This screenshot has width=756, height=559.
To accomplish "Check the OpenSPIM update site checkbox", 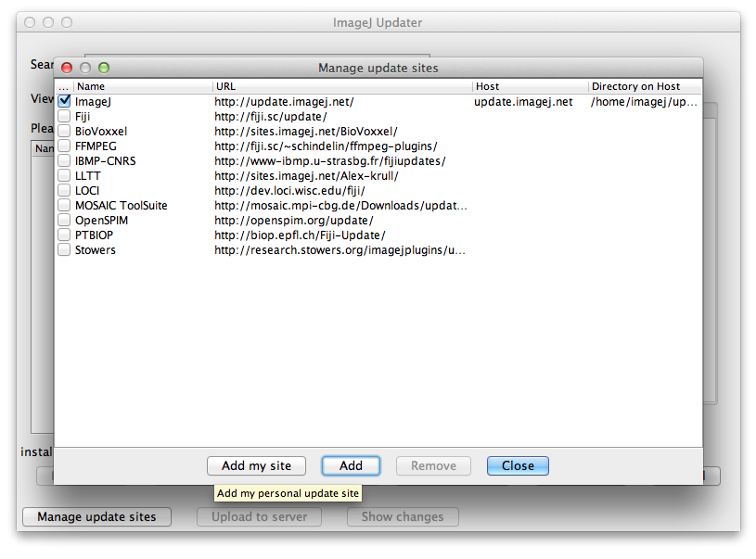I will [64, 221].
